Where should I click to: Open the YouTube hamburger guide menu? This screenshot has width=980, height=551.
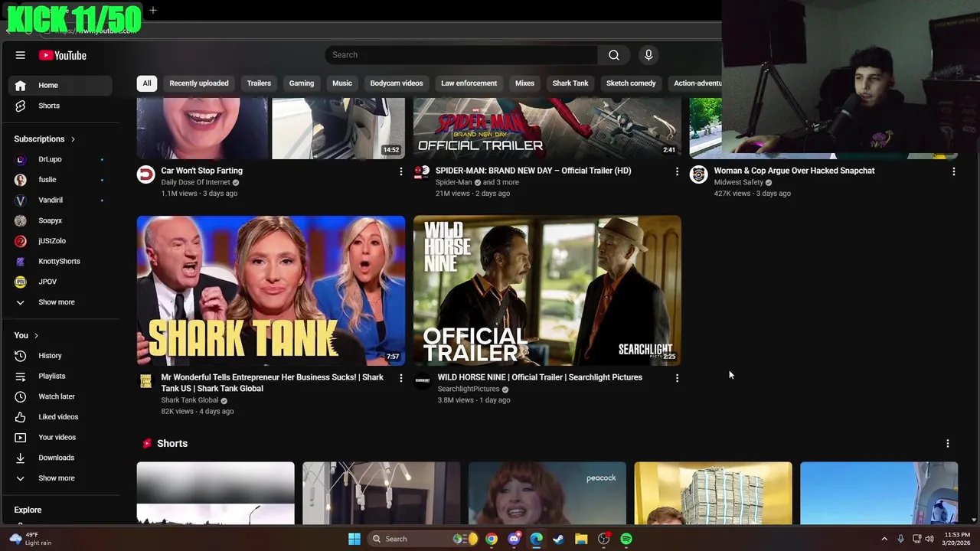[x=21, y=55]
